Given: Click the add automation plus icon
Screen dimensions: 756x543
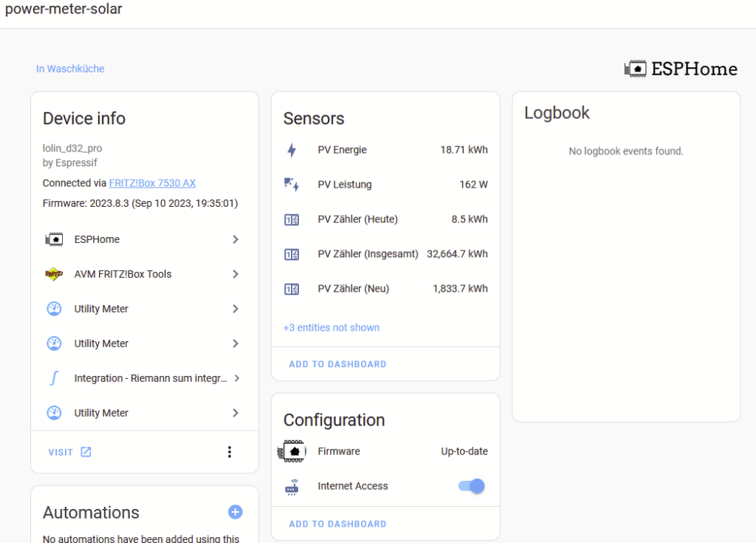Looking at the screenshot, I should pos(235,512).
